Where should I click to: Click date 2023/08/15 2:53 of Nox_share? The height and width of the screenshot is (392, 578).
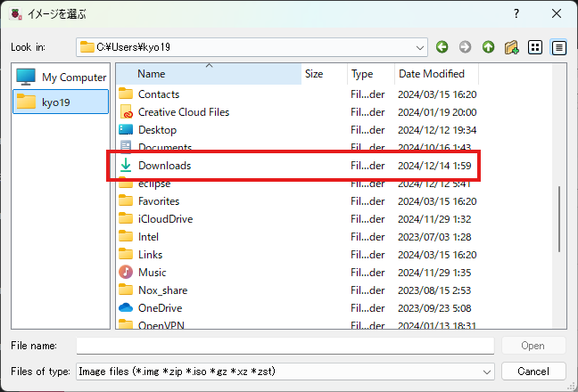pyautogui.click(x=434, y=290)
